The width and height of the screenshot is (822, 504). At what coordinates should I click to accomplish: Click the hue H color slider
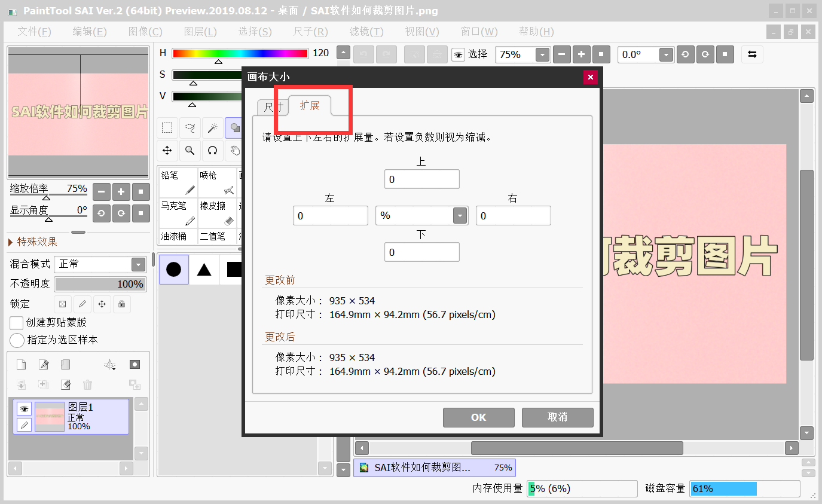[x=240, y=53]
